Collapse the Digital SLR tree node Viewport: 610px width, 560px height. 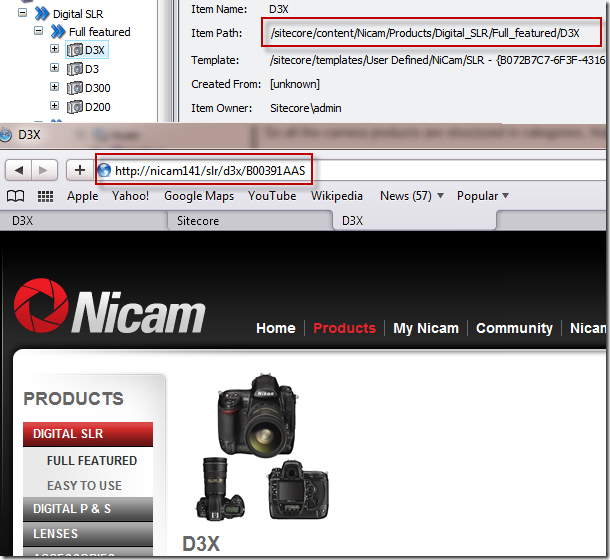pos(23,13)
